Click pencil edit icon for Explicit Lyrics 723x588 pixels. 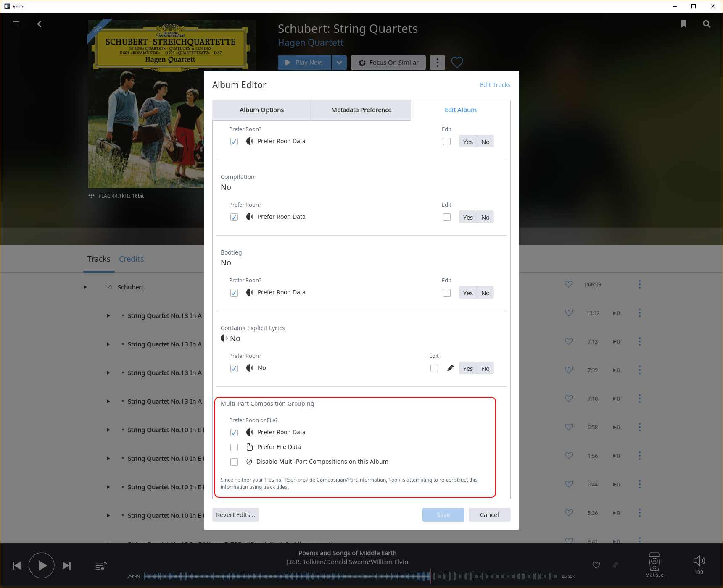(x=451, y=368)
